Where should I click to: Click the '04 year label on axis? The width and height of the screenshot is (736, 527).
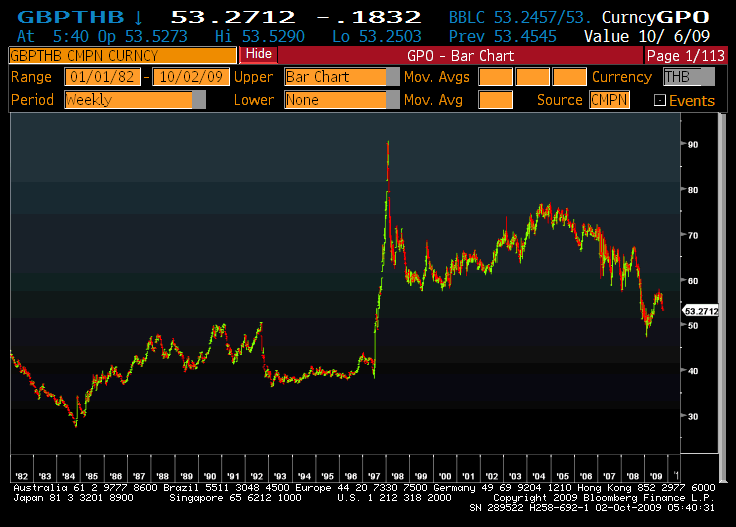tap(538, 476)
